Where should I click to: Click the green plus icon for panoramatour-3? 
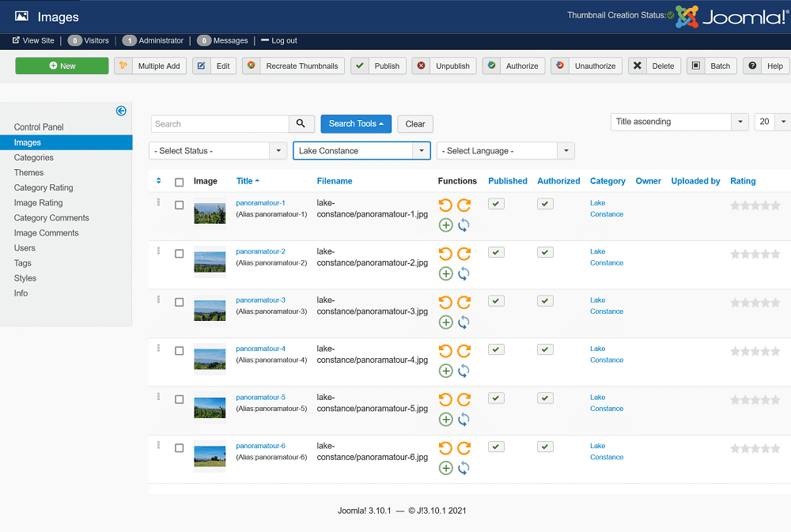point(445,323)
